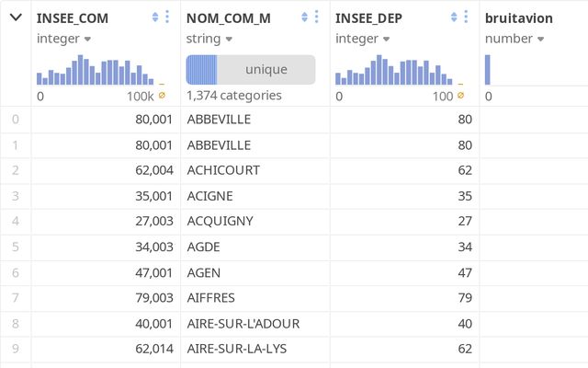Select the ACHICOURT cell
Image resolution: width=588 pixels, height=368 pixels.
point(223,170)
